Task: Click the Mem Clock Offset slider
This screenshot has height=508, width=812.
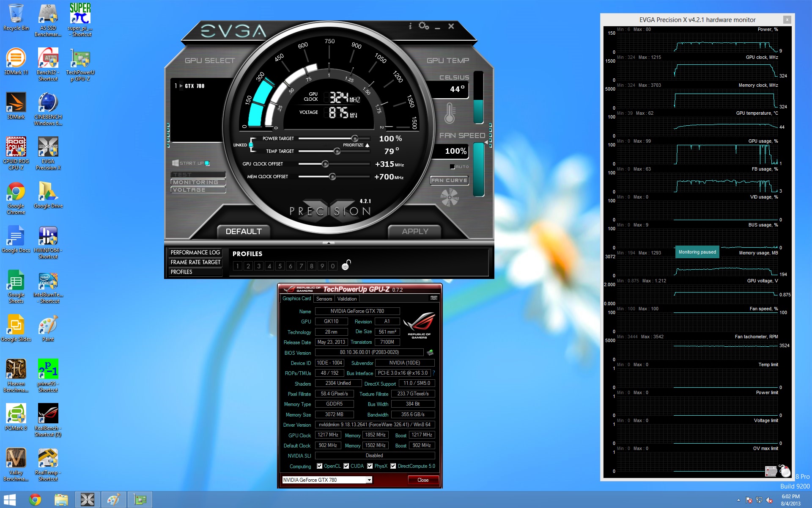Action: (x=332, y=177)
